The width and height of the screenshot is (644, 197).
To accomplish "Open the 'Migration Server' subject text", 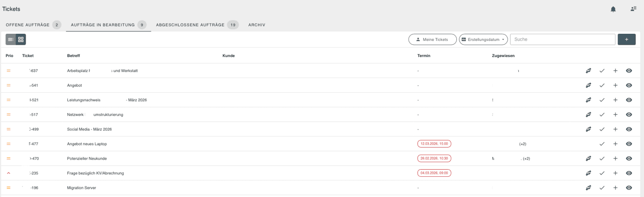I will [x=82, y=188].
